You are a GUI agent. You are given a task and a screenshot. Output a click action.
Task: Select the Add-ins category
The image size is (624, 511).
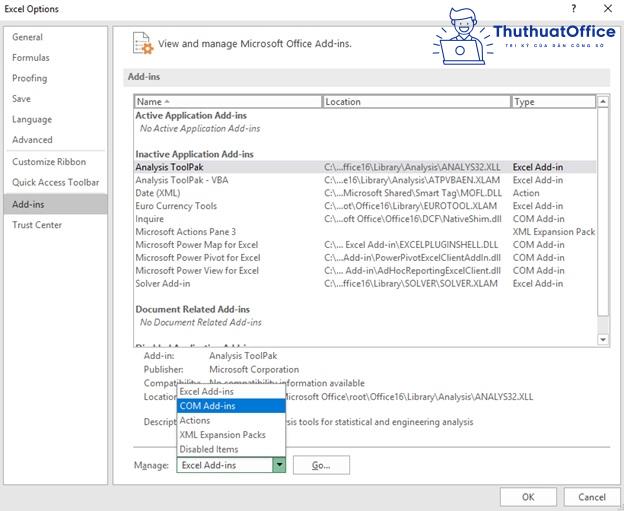55,204
